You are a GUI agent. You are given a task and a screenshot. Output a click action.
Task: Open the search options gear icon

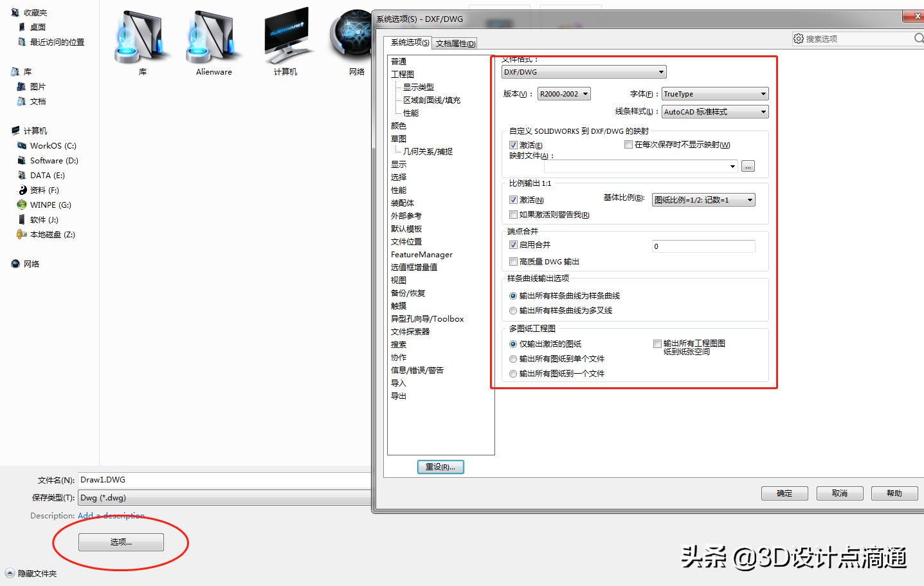798,38
